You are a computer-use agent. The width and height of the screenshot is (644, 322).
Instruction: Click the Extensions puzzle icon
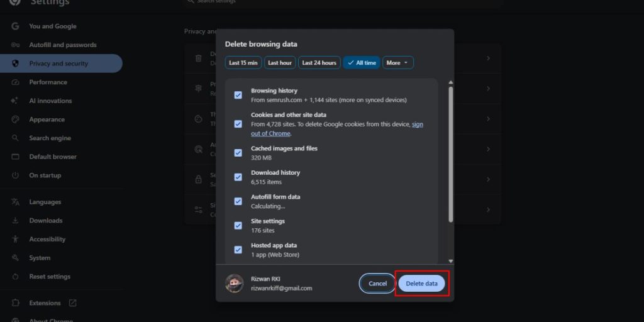(x=15, y=303)
